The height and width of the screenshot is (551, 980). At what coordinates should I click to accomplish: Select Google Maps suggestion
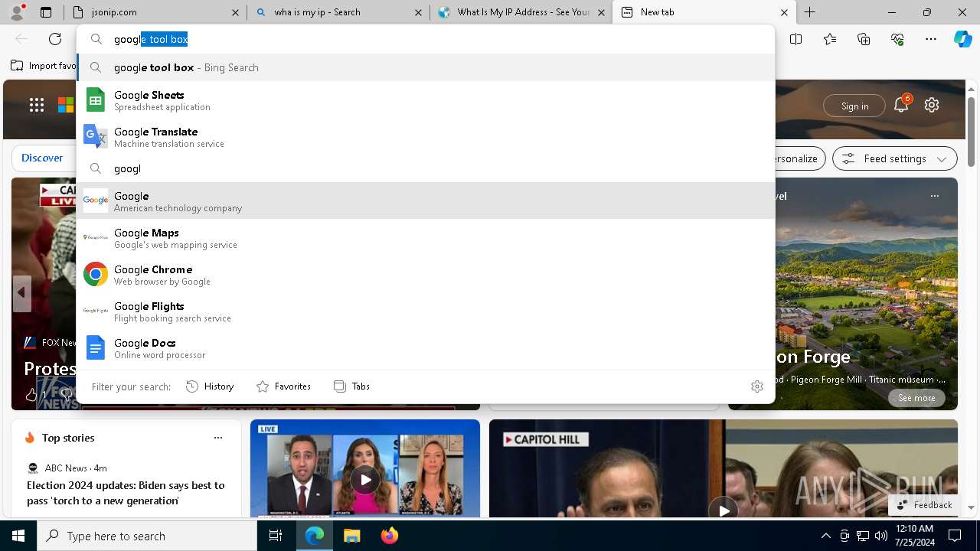pos(426,238)
